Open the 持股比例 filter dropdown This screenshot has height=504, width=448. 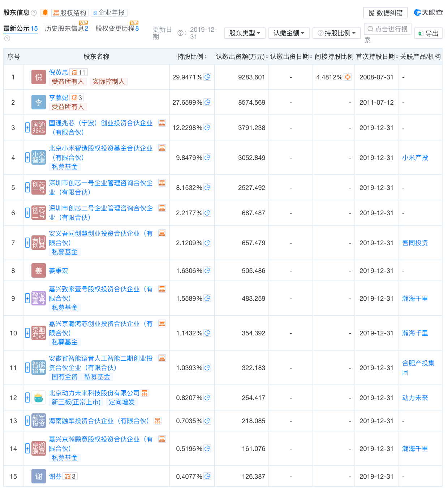[x=336, y=33]
